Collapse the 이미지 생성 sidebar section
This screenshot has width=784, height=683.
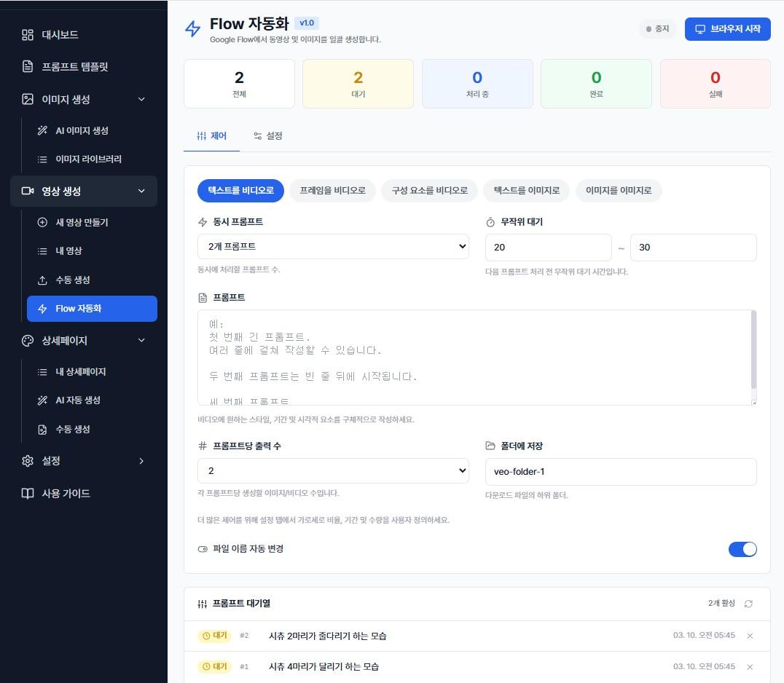pos(141,99)
